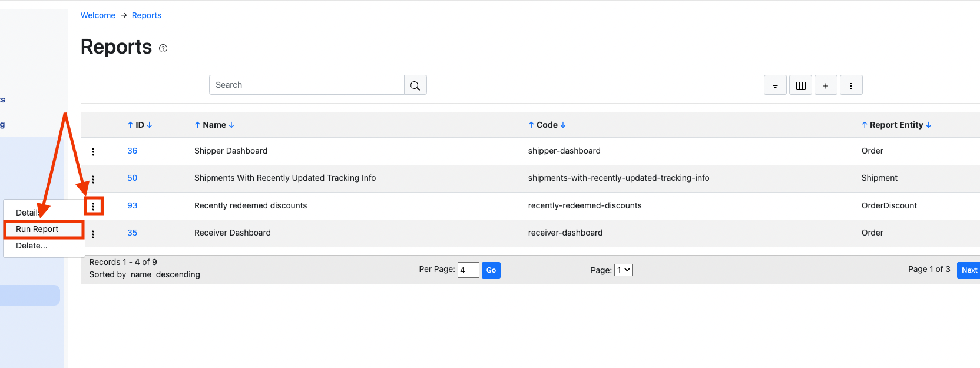Click the 'Recently redeemed discounts' name cell

pyautogui.click(x=251, y=205)
